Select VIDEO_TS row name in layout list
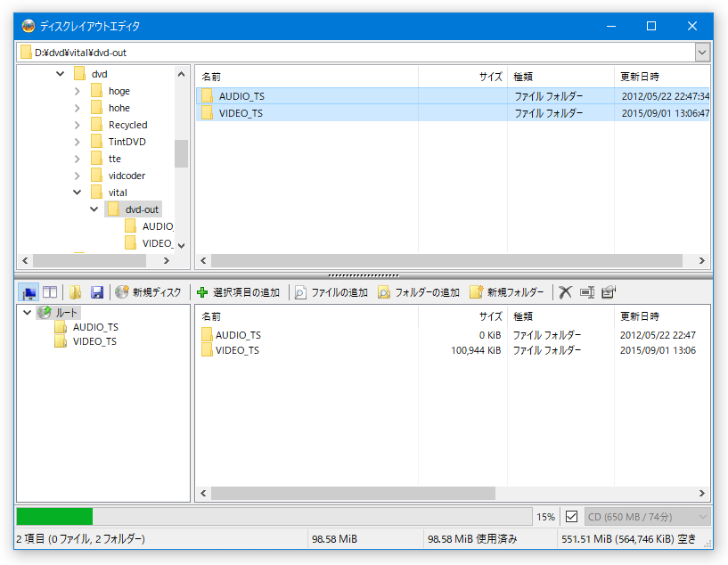The width and height of the screenshot is (728, 565). coord(237,350)
